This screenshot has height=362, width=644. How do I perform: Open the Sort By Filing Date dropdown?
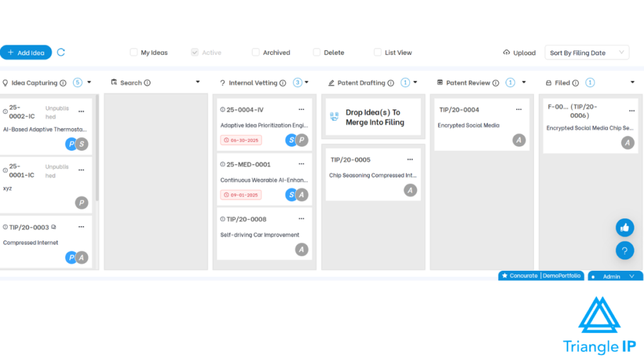[586, 53]
